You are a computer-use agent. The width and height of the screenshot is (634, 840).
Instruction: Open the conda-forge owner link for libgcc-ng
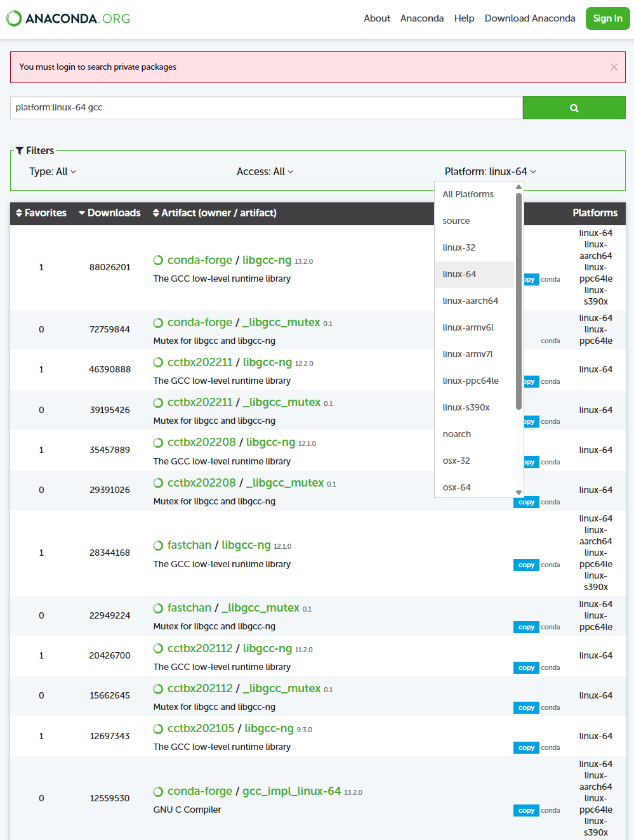click(200, 260)
